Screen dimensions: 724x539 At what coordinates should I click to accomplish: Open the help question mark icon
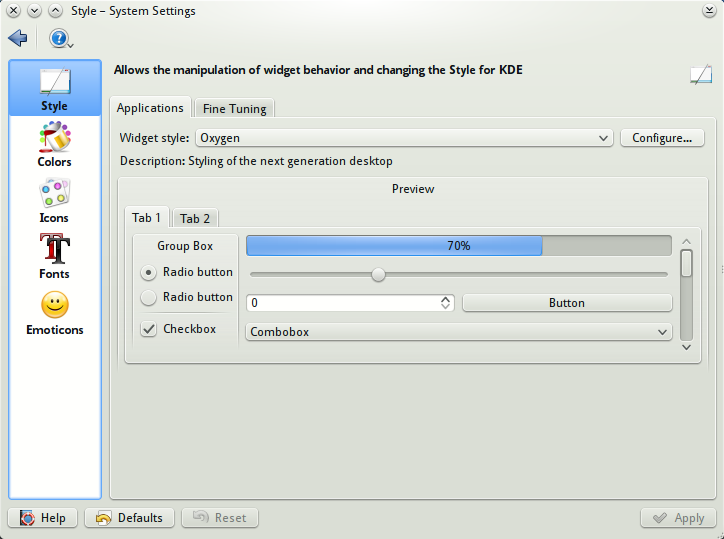pos(60,38)
